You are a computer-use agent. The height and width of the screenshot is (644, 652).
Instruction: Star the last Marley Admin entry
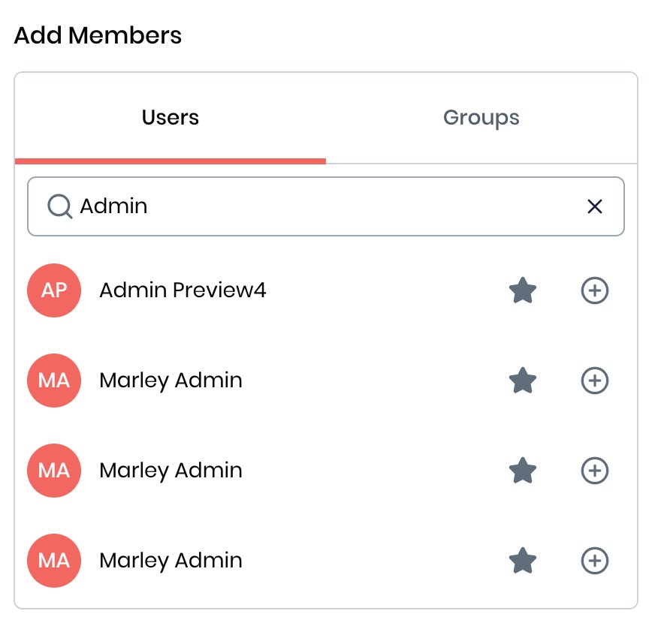pyautogui.click(x=522, y=561)
